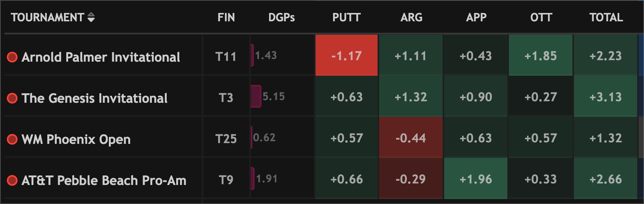
Task: Click the TOTAL column header
Action: click(606, 18)
